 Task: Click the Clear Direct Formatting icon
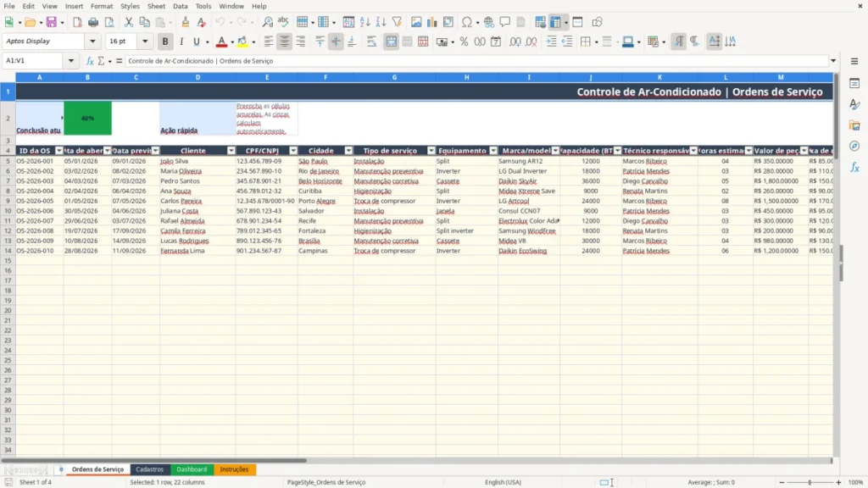(201, 22)
